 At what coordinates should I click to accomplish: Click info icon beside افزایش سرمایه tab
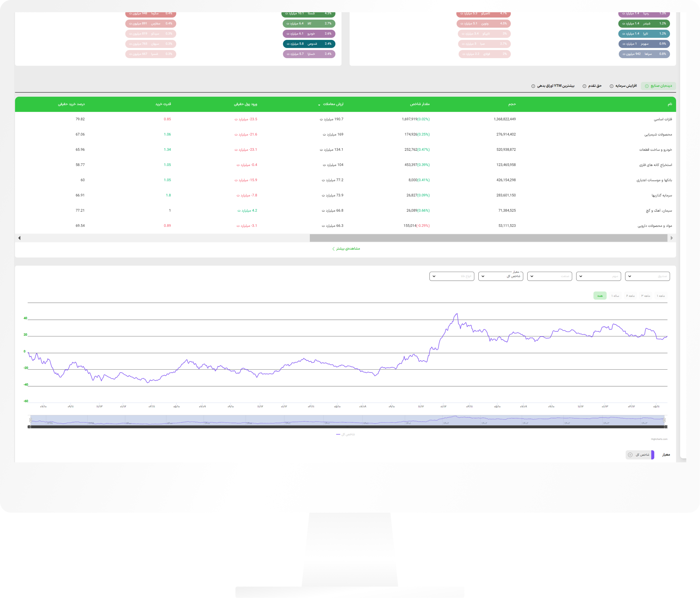[x=612, y=86]
